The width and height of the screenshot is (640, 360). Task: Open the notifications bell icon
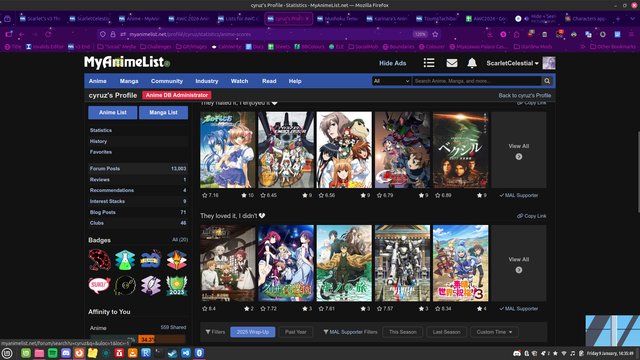(x=472, y=63)
